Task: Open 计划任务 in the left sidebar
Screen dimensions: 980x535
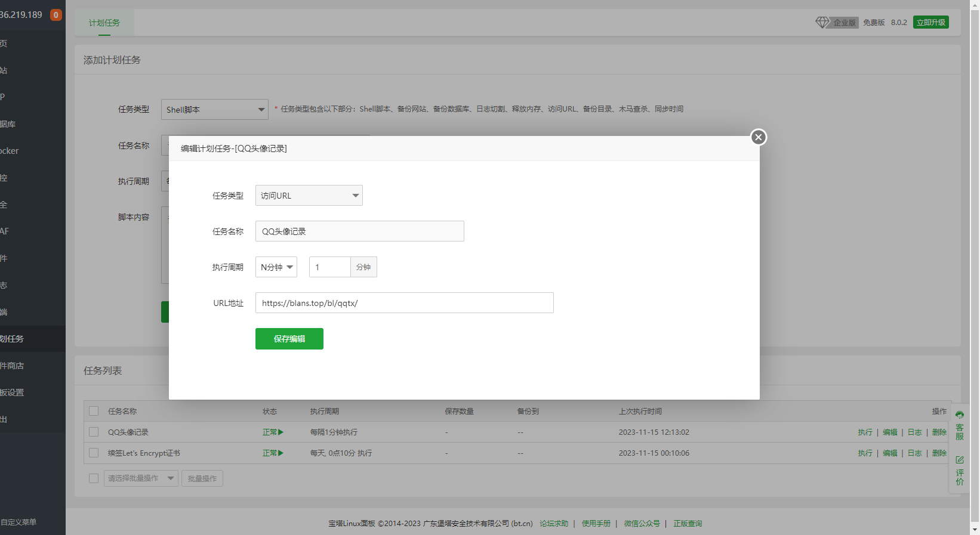Action: point(13,339)
